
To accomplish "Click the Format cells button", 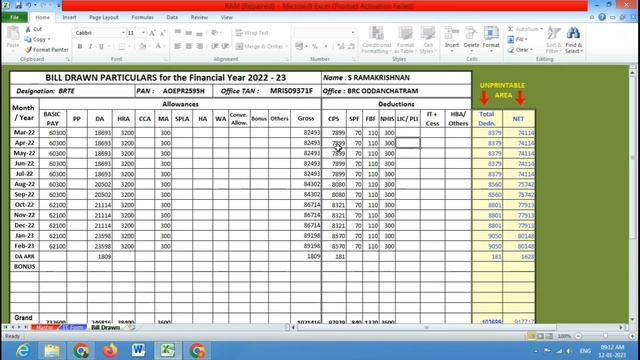I will [491, 39].
